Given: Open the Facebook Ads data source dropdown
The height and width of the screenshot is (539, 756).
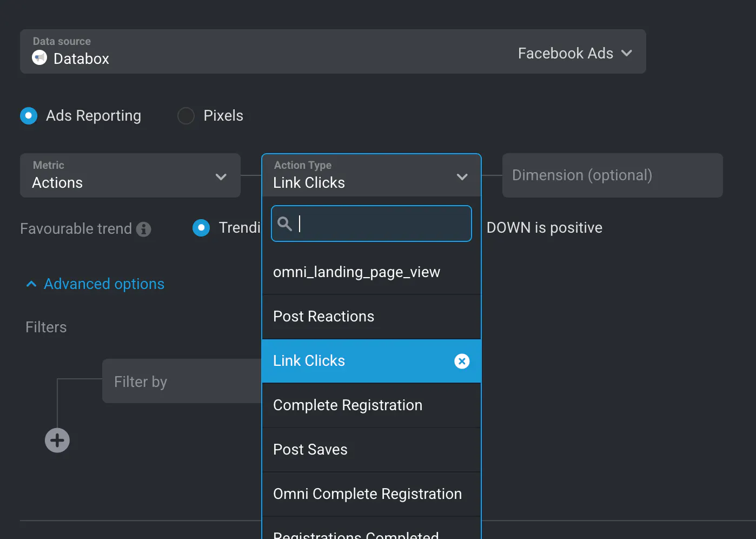Looking at the screenshot, I should [575, 53].
